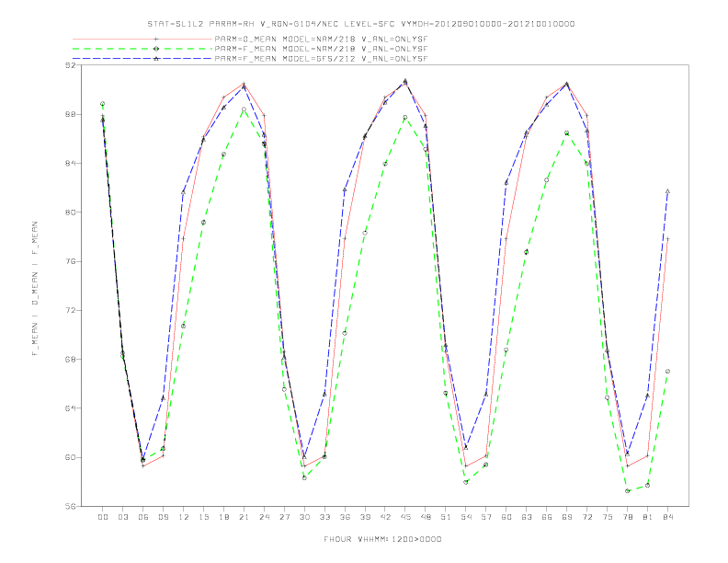Click x-axis forecast hour label 15
The height and width of the screenshot is (563, 728).
[x=204, y=517]
